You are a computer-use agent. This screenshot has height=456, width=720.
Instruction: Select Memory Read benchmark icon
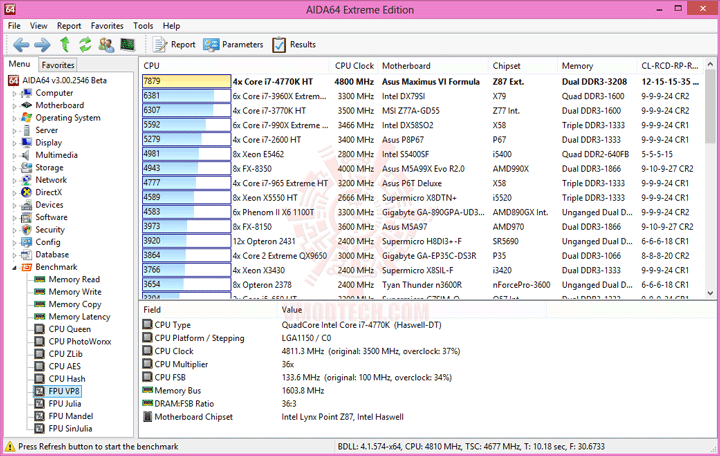(40, 279)
